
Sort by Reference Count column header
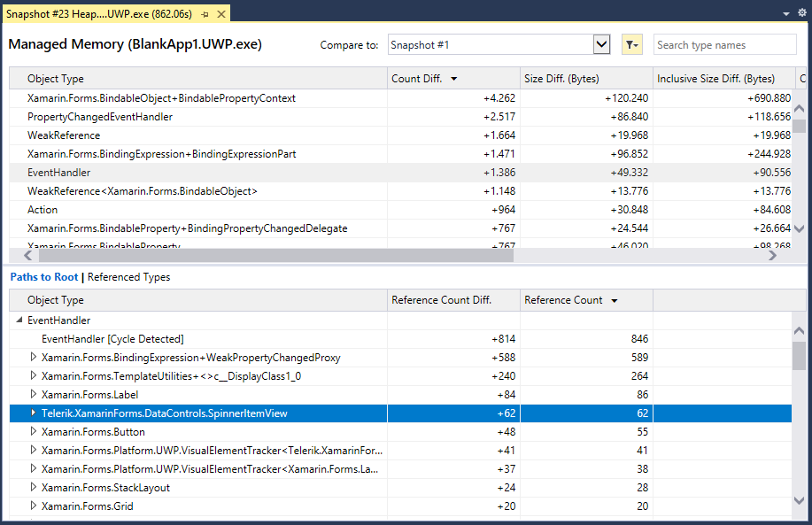pyautogui.click(x=586, y=300)
